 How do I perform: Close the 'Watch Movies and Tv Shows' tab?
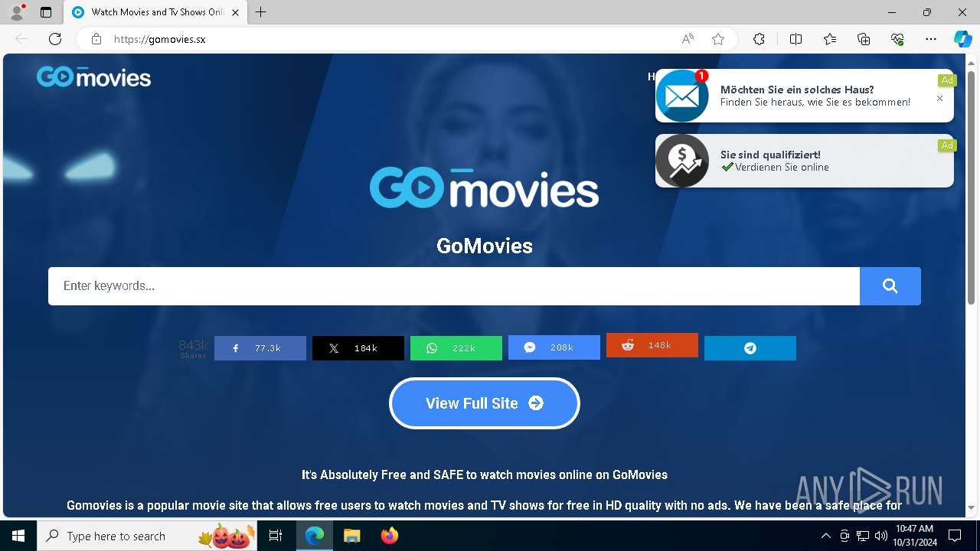pyautogui.click(x=235, y=12)
